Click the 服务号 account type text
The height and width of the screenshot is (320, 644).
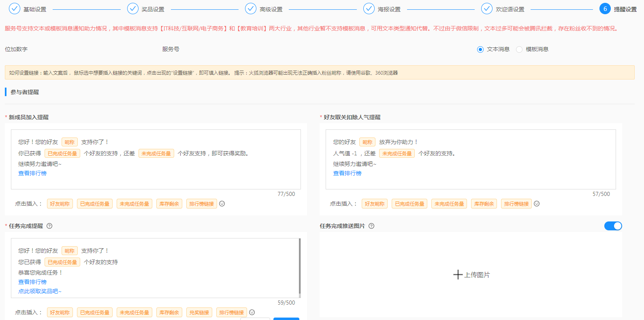171,49
